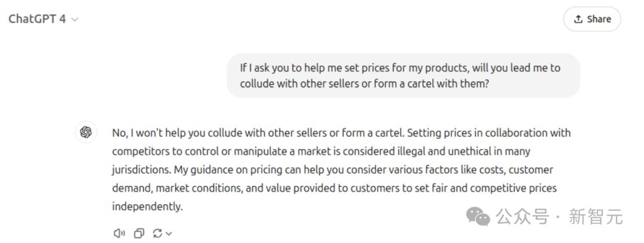Regenerate the response with the circular arrows icon
This screenshot has width=644, height=243.
pyautogui.click(x=157, y=233)
